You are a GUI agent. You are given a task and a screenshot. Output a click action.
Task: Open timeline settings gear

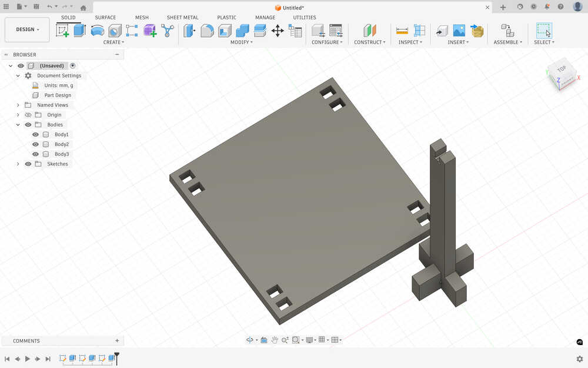tap(579, 359)
